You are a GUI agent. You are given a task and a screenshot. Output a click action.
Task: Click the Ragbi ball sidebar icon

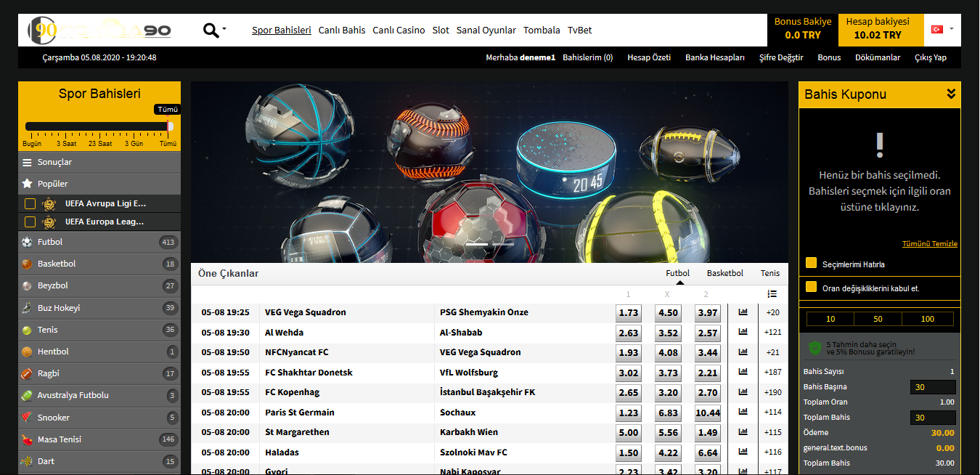(27, 373)
